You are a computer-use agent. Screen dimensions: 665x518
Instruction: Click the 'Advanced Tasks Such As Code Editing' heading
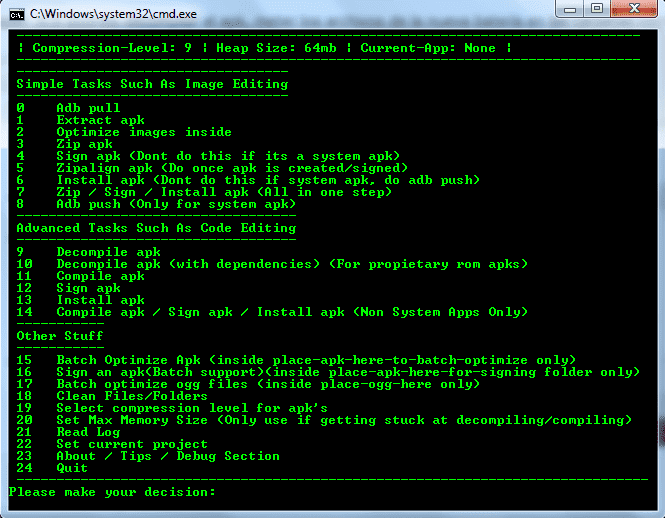[x=156, y=228]
